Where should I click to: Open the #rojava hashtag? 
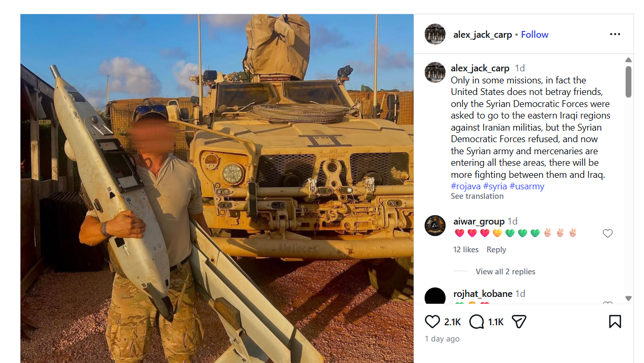[466, 186]
